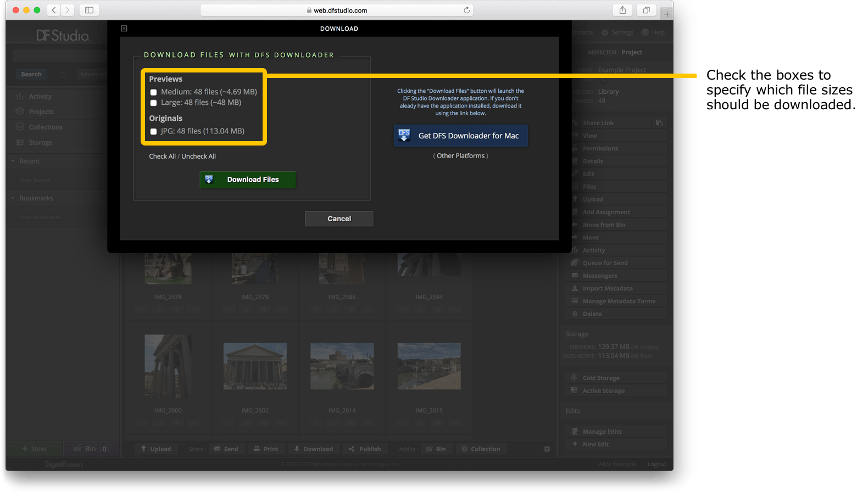This screenshot has height=492, width=868.
Task: Click the New button at bottom left
Action: (x=34, y=449)
